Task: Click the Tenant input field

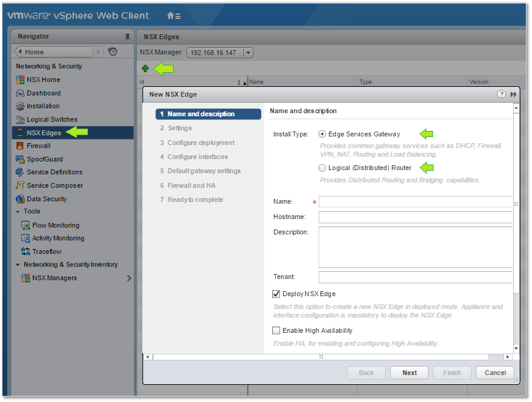Action: (415, 277)
